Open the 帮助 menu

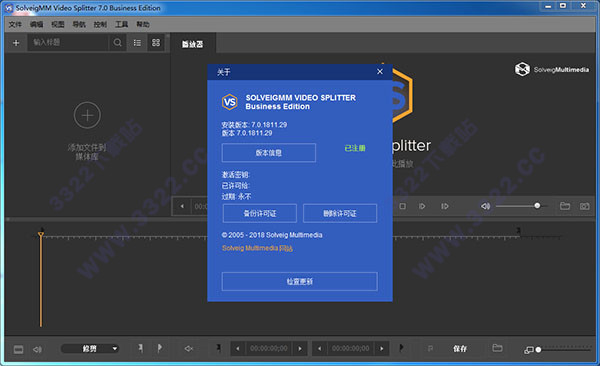[143, 25]
